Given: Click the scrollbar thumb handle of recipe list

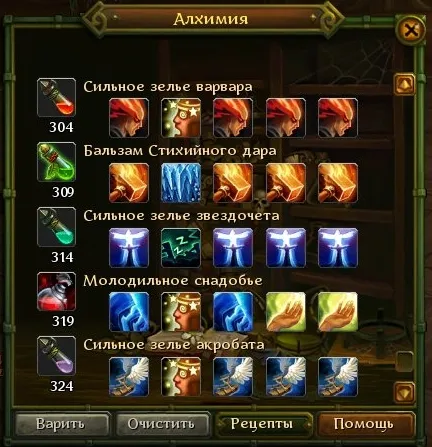Looking at the screenshot, I should tap(405, 362).
